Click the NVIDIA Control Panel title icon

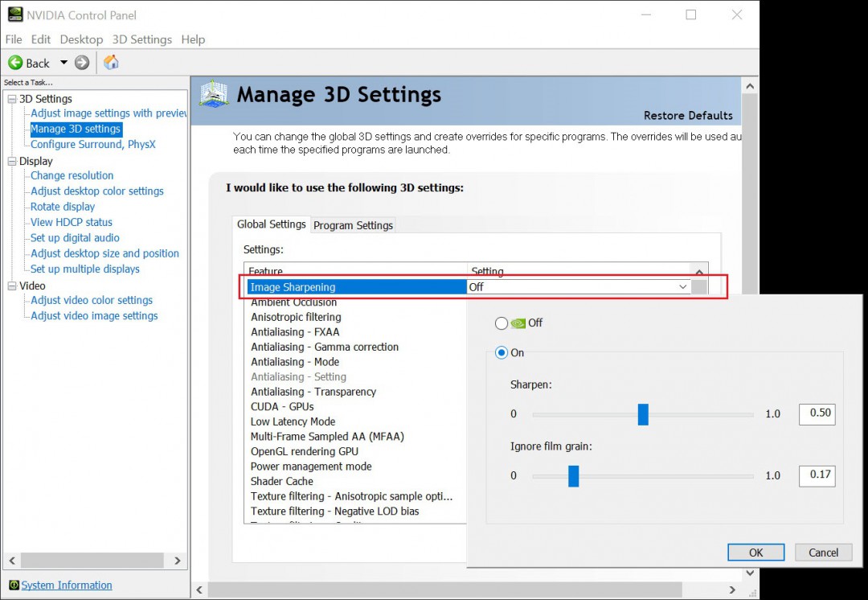pos(14,14)
